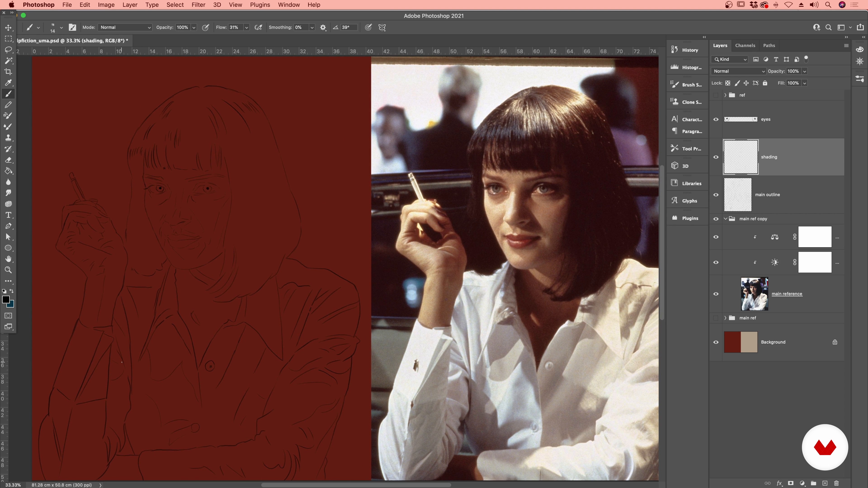Select the Eyedropper tool

8,83
